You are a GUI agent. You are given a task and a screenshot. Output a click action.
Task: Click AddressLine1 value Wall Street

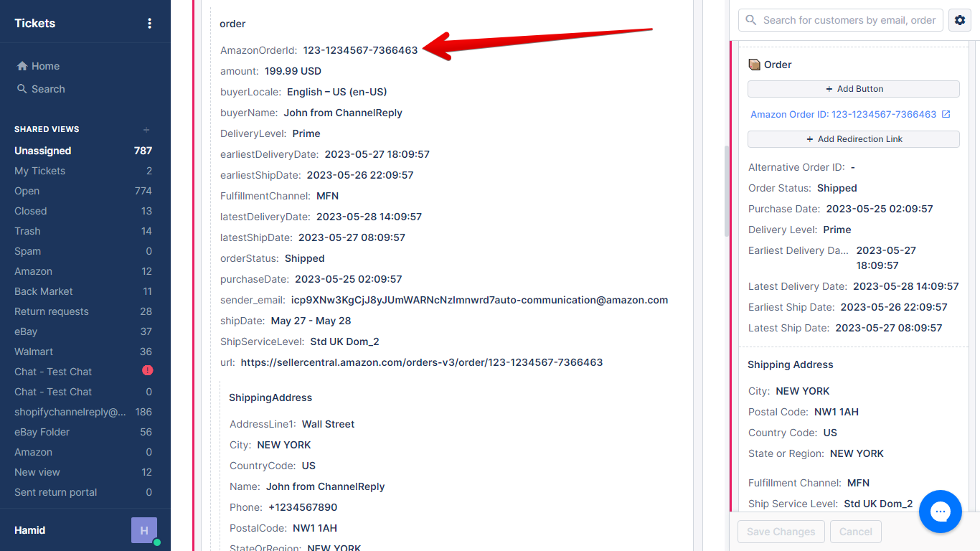328,424
